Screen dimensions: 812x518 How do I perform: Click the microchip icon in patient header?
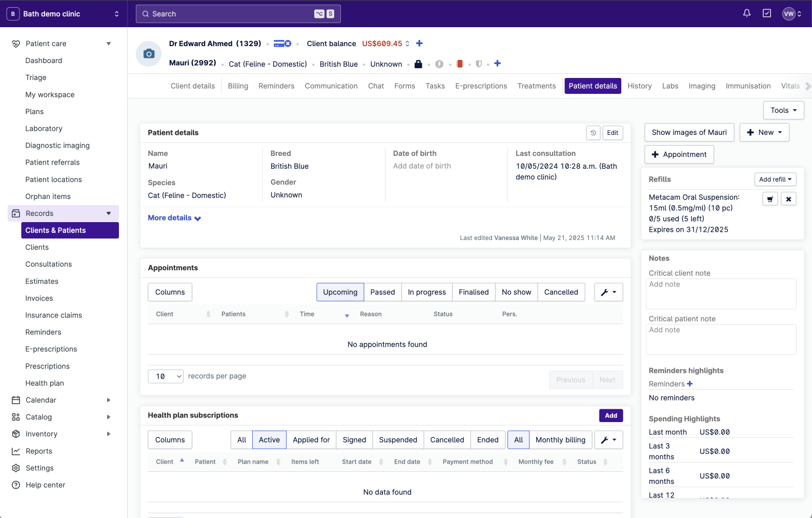point(460,64)
